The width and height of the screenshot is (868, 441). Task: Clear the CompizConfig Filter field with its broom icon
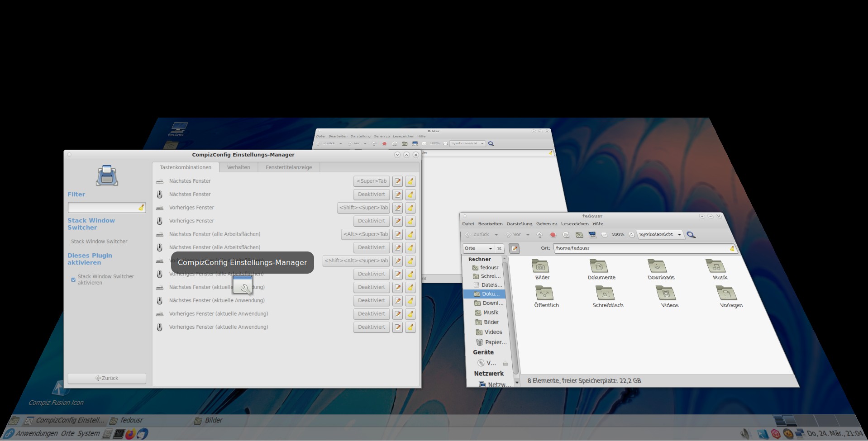coord(141,208)
